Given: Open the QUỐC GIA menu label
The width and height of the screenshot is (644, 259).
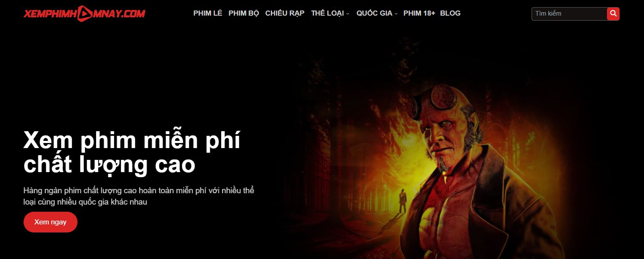Looking at the screenshot, I should pyautogui.click(x=374, y=13).
